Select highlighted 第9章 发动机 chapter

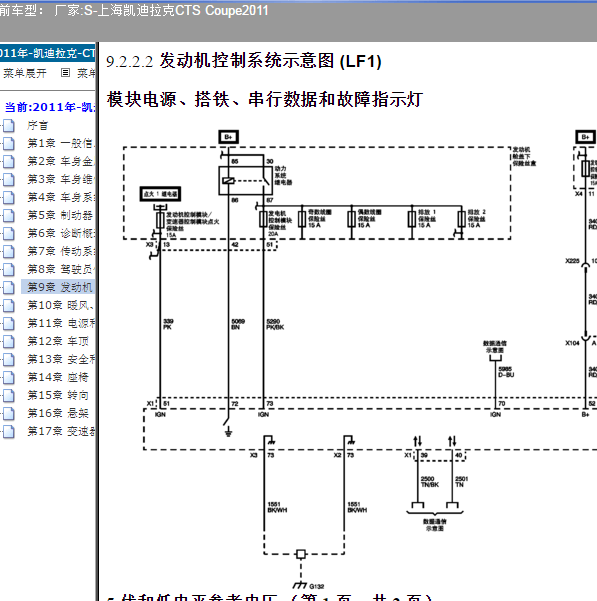click(58, 287)
